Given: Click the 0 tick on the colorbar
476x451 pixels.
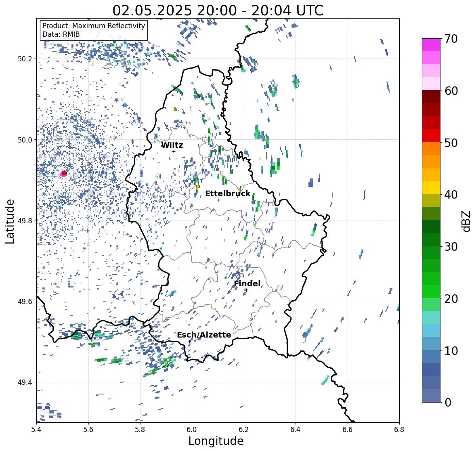Looking at the screenshot, I should [448, 403].
